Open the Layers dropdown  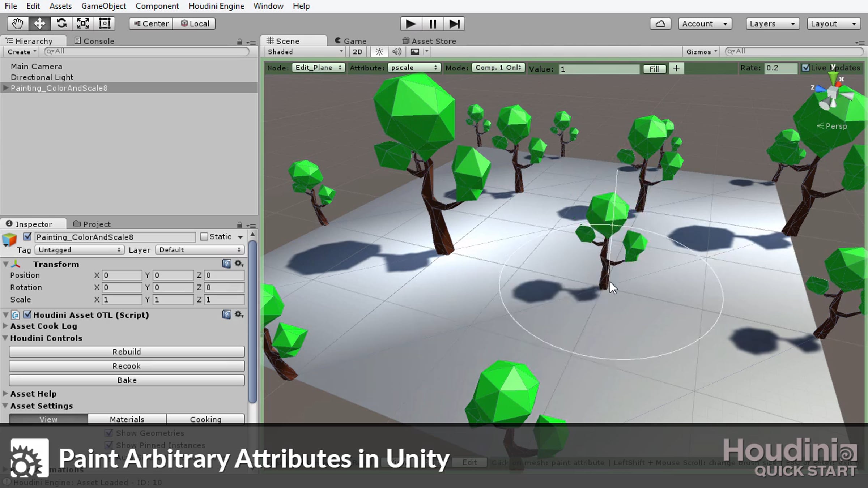(773, 24)
